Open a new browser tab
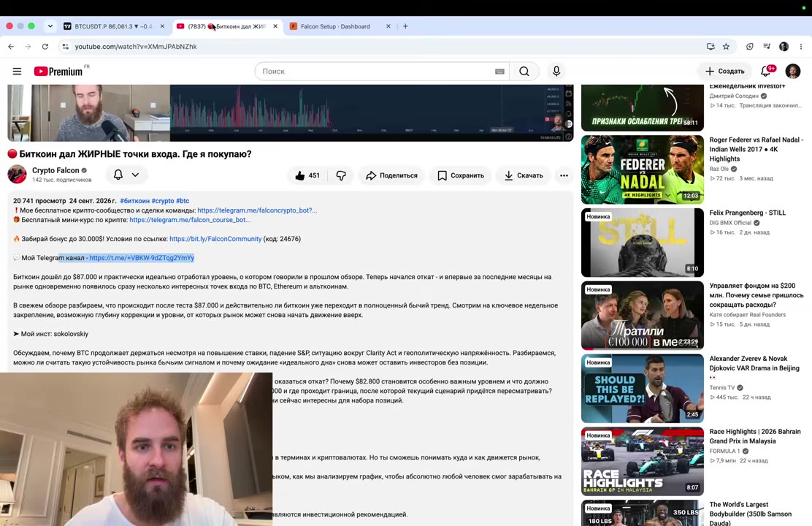812x526 pixels. point(405,26)
